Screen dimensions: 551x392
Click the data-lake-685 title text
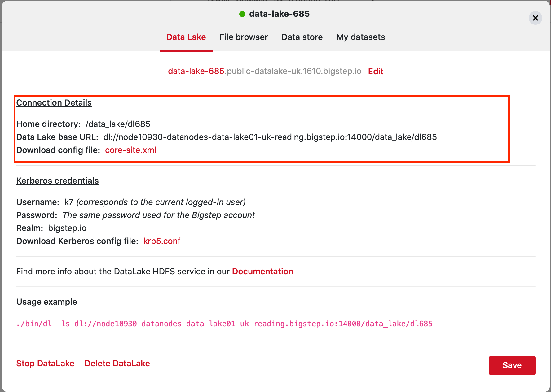coord(279,14)
